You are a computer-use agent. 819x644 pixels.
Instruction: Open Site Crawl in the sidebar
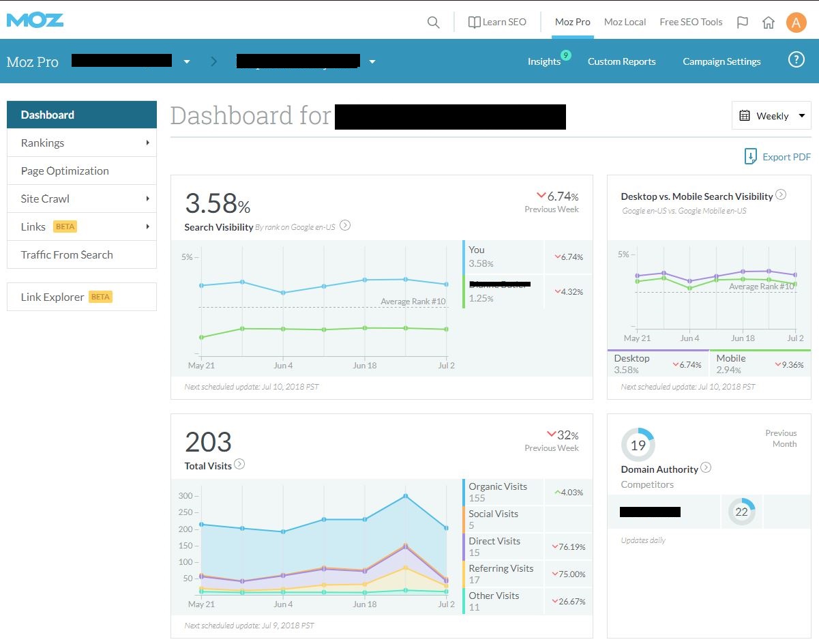pos(82,199)
